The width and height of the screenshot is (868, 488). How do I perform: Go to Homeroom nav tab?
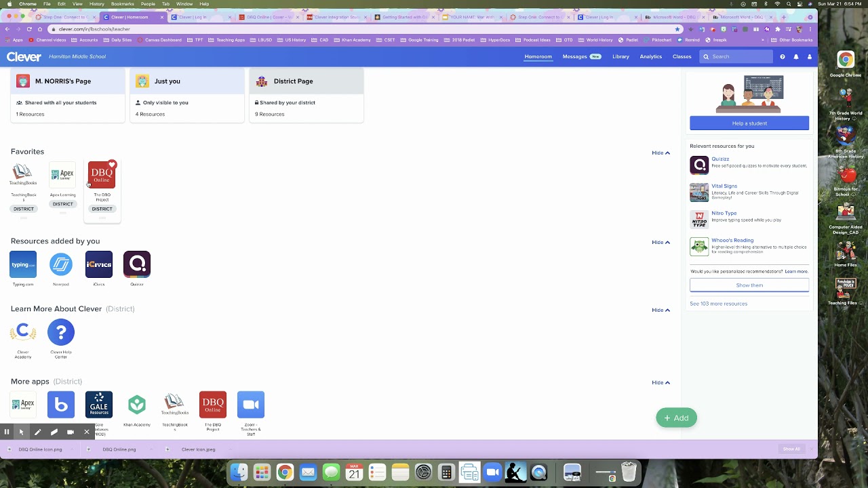point(538,56)
